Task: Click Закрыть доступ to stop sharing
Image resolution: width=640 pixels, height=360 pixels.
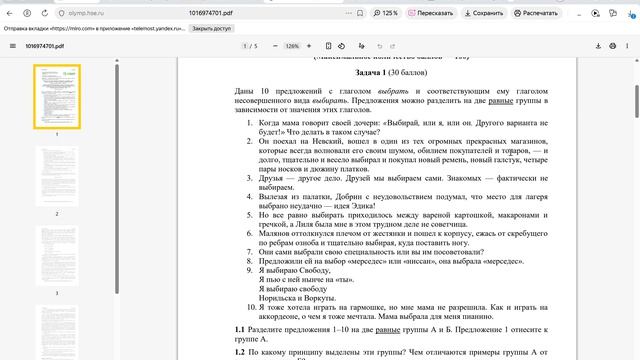Action: pos(211,29)
